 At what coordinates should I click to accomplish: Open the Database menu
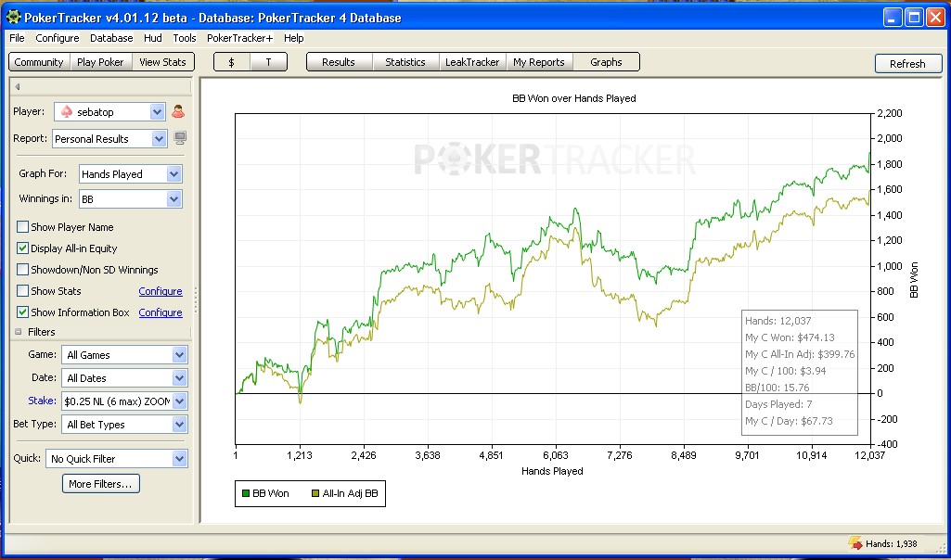point(111,38)
